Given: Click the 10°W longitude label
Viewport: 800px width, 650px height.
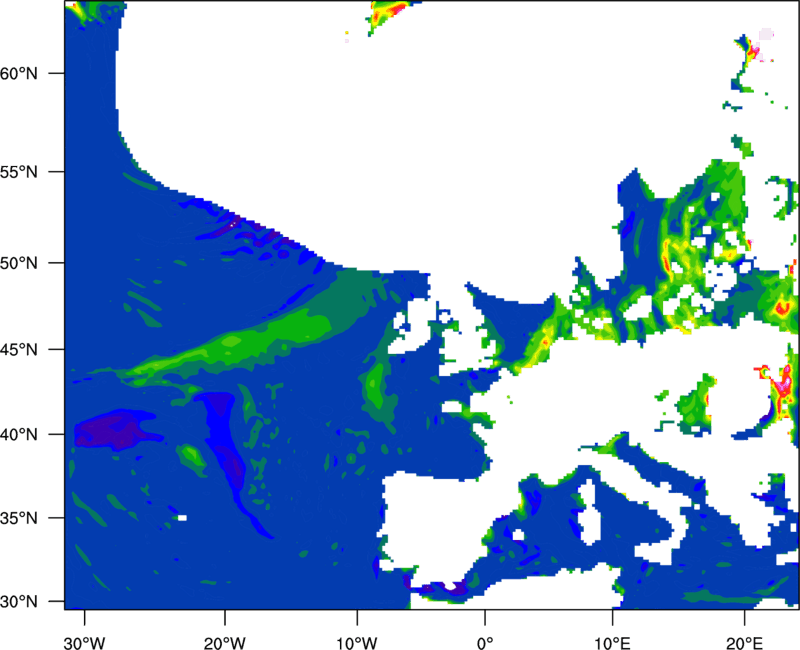Looking at the screenshot, I should (357, 643).
